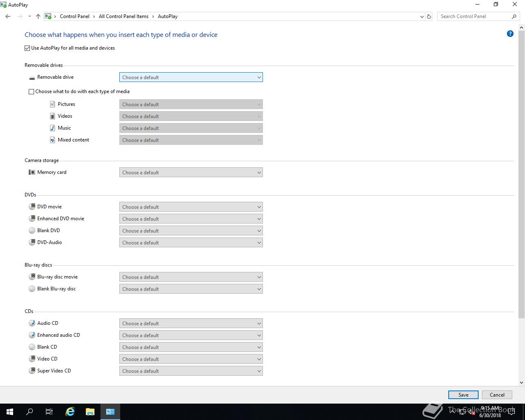Open the Windows Start menu

(x=10, y=412)
